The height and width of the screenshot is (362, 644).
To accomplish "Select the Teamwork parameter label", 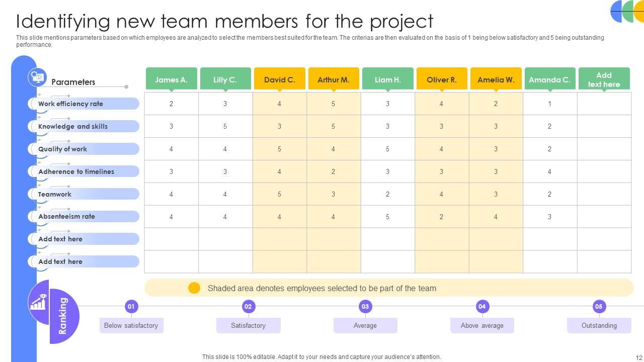I will (55, 194).
